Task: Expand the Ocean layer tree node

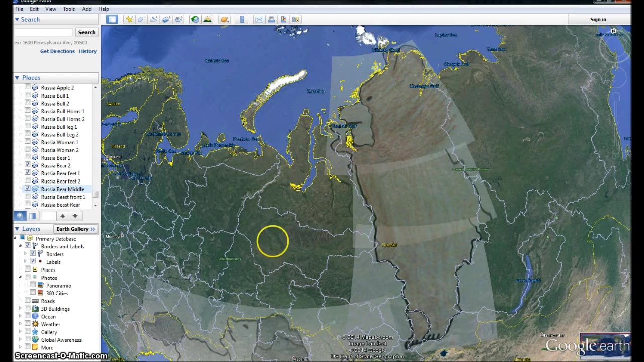Action: 21,316
